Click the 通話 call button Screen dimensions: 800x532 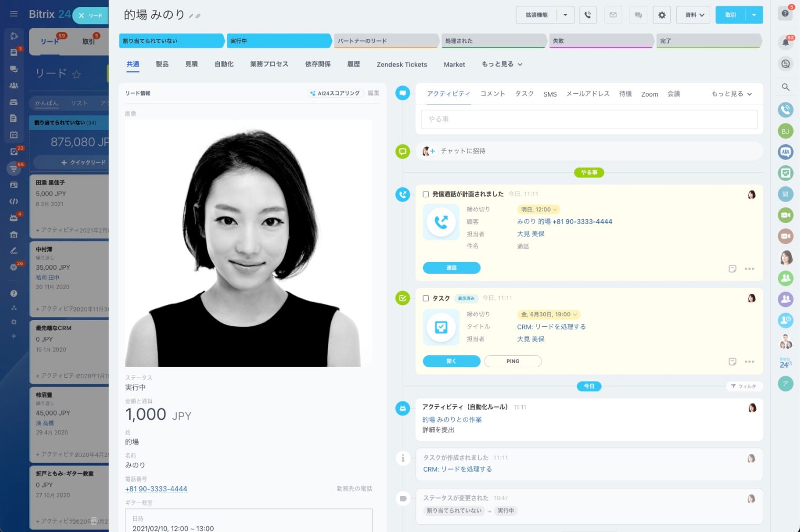click(x=451, y=268)
